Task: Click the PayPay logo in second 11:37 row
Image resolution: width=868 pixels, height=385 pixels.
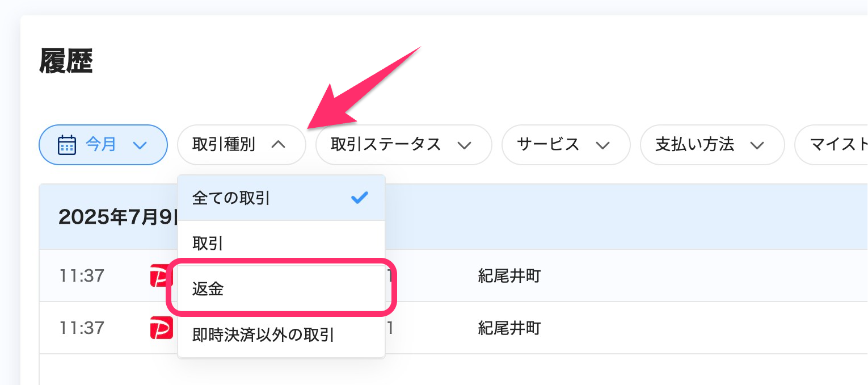Action: 161,328
